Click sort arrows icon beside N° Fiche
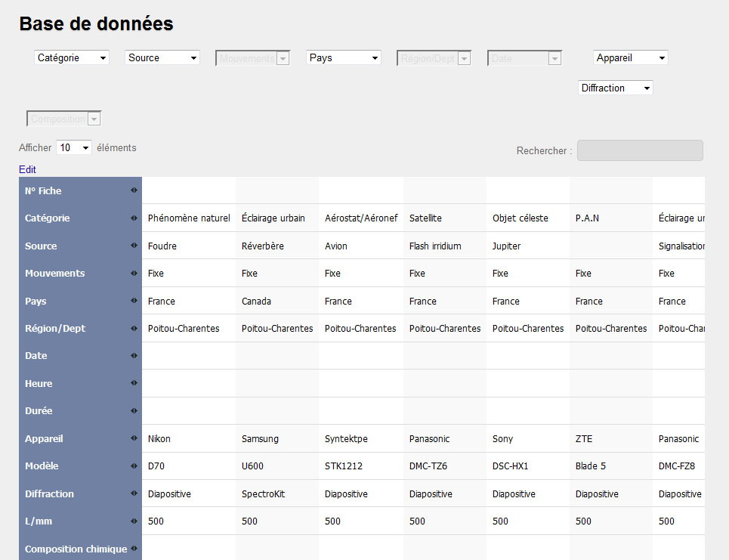Screen dimensions: 729x560 [x=134, y=190]
